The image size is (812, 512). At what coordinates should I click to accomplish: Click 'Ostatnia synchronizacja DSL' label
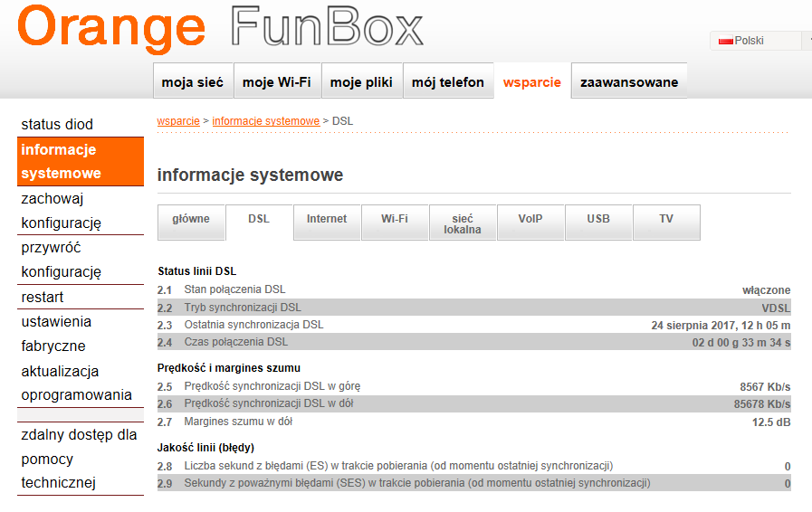253,325
